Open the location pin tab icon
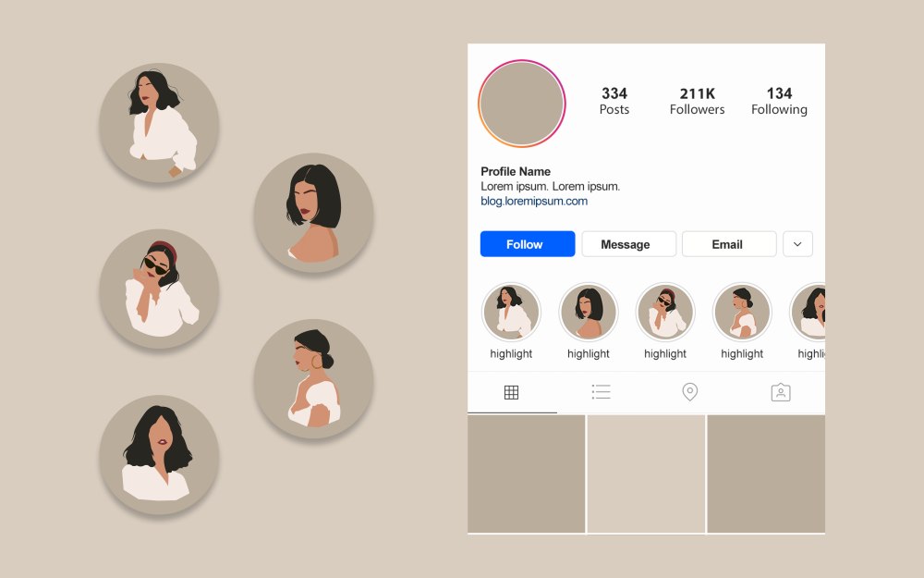The height and width of the screenshot is (578, 924). click(x=690, y=391)
